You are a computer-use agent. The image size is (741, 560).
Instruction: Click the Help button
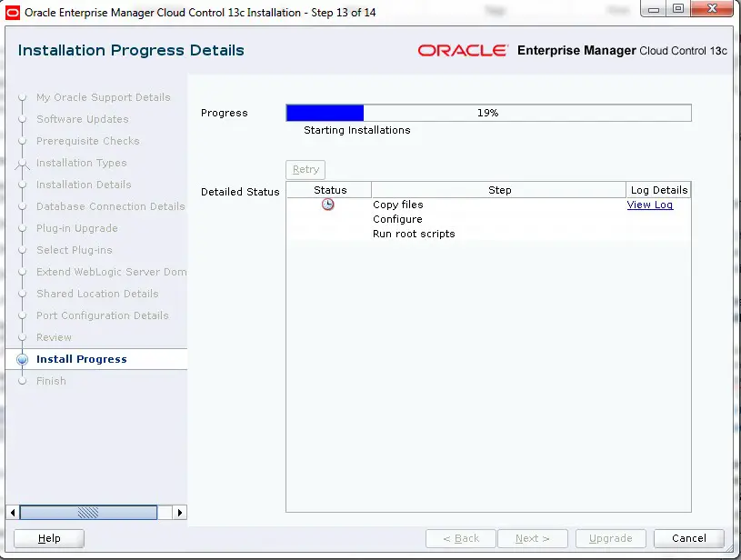pos(49,538)
